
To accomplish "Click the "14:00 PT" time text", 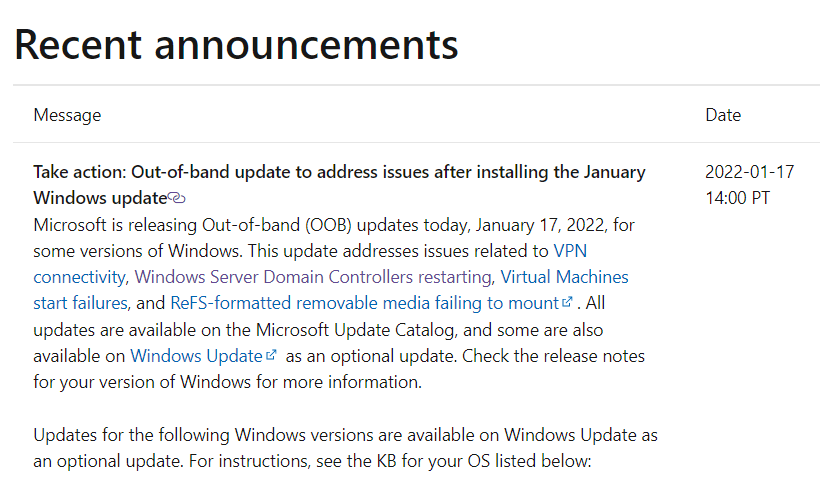I will (737, 198).
